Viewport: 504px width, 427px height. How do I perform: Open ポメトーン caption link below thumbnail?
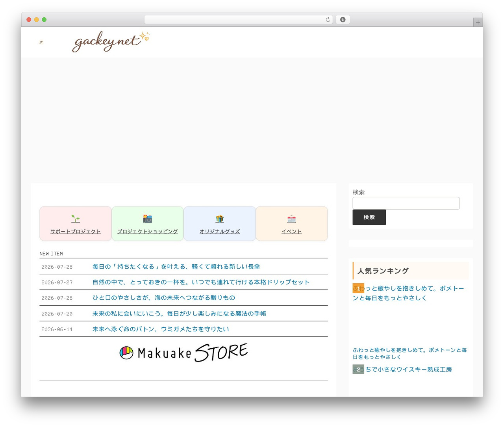pyautogui.click(x=409, y=353)
